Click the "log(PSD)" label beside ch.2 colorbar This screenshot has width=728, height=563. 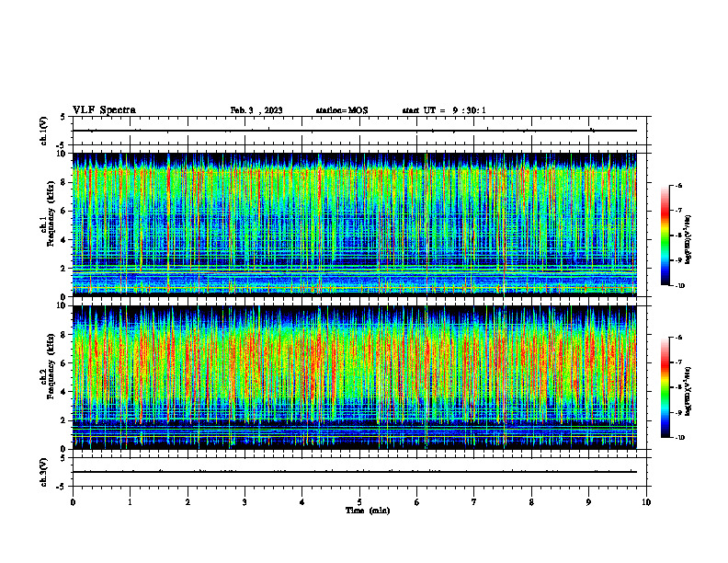tap(688, 392)
